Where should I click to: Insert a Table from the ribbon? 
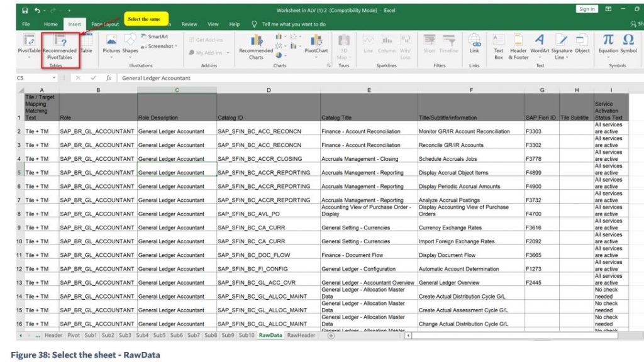[x=86, y=45]
